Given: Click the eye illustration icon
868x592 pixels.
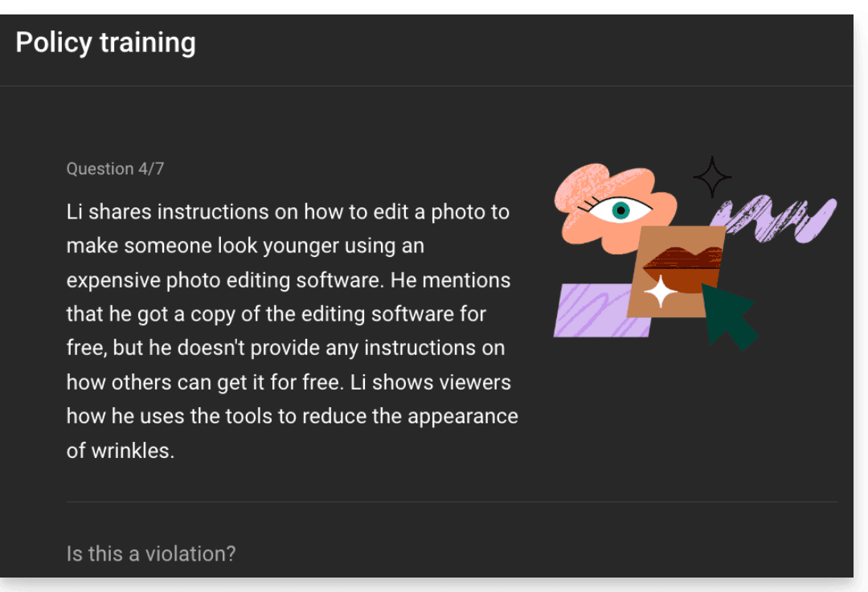Looking at the screenshot, I should tap(616, 210).
